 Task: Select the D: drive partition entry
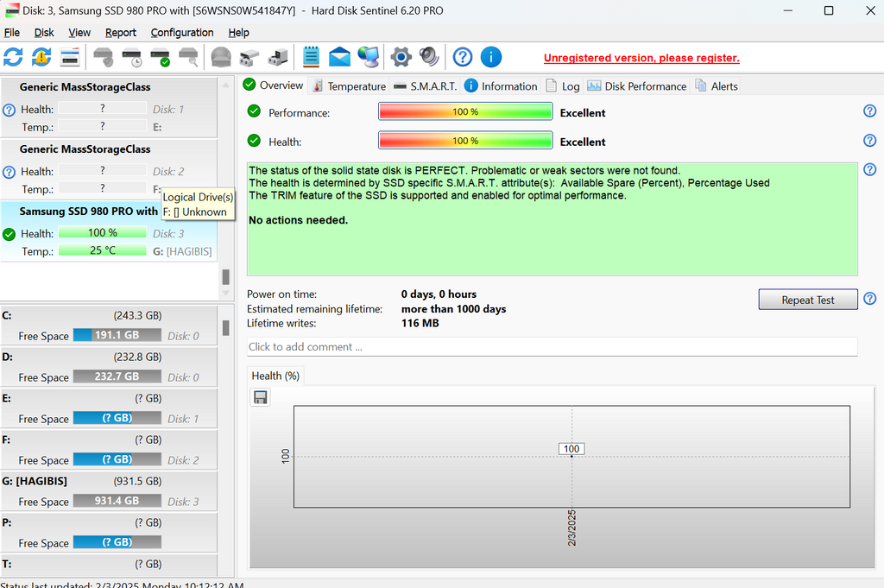(109, 367)
